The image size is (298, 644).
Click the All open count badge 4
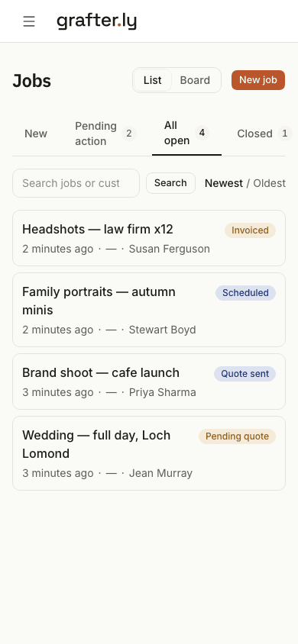[x=202, y=133]
